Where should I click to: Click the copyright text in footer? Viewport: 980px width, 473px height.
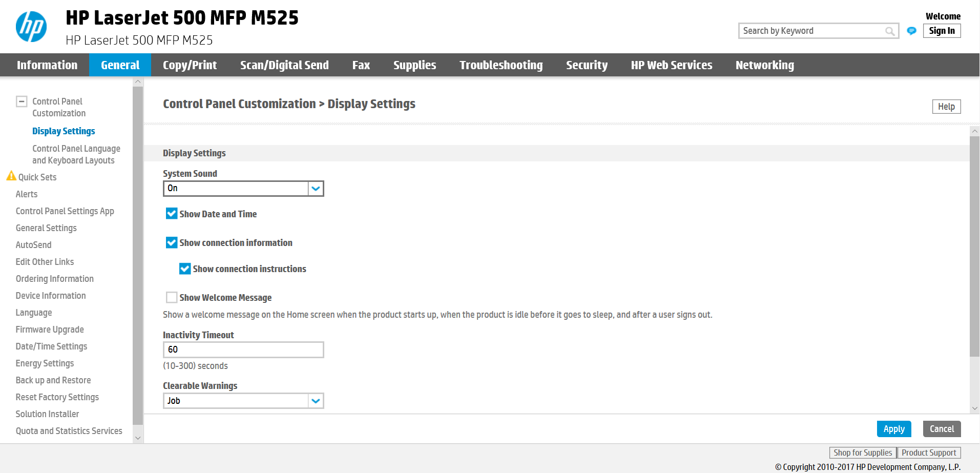click(x=868, y=467)
